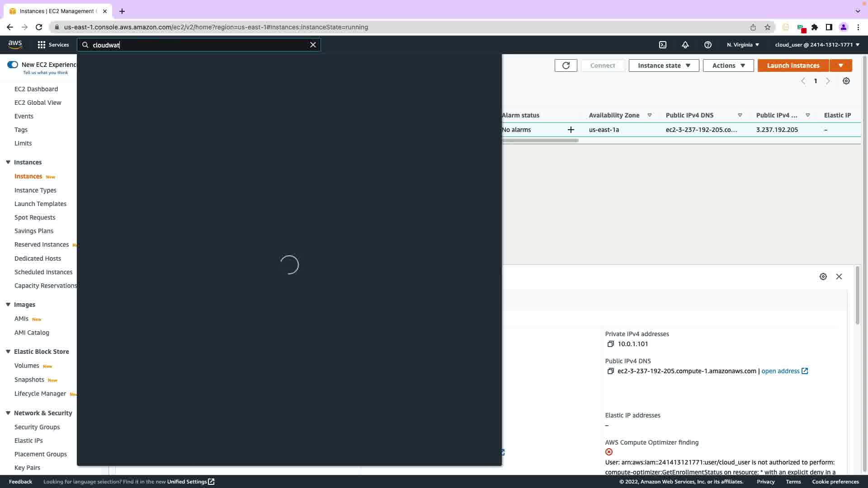Screen dimensions: 868x488
Task: Add alarm with the plus icon
Action: point(571,130)
